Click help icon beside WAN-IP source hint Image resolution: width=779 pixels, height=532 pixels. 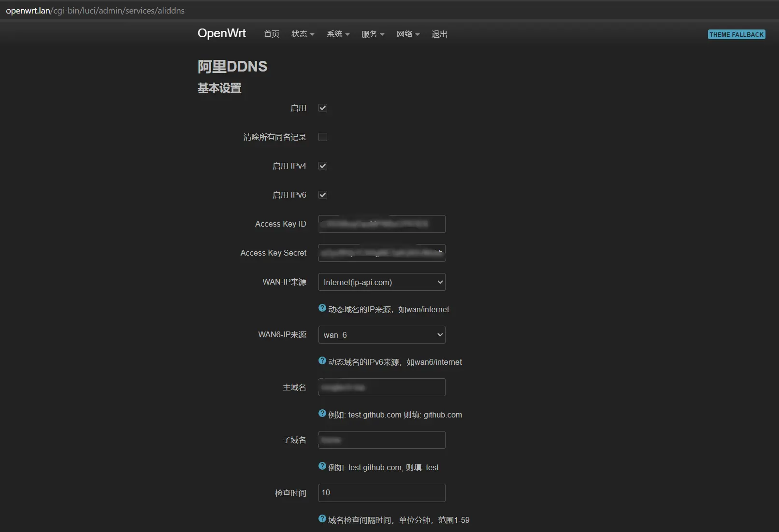(x=322, y=308)
